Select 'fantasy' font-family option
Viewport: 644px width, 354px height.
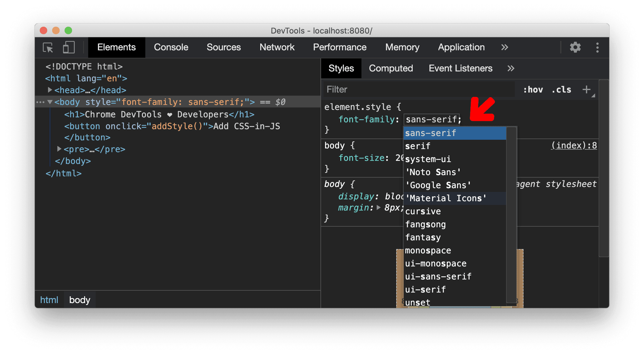pyautogui.click(x=423, y=238)
